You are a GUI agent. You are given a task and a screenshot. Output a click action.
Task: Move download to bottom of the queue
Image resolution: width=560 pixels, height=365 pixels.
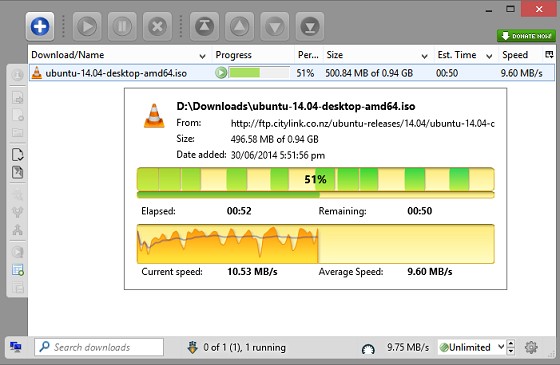tap(310, 26)
